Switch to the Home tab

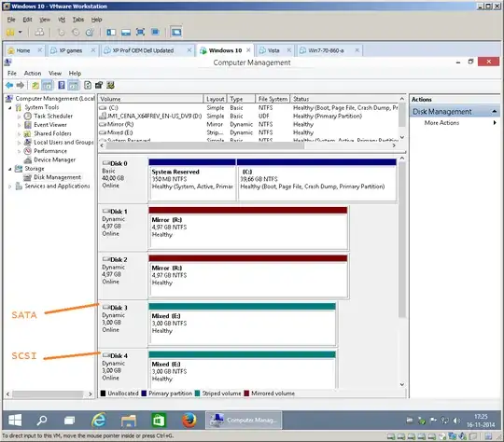coord(22,50)
